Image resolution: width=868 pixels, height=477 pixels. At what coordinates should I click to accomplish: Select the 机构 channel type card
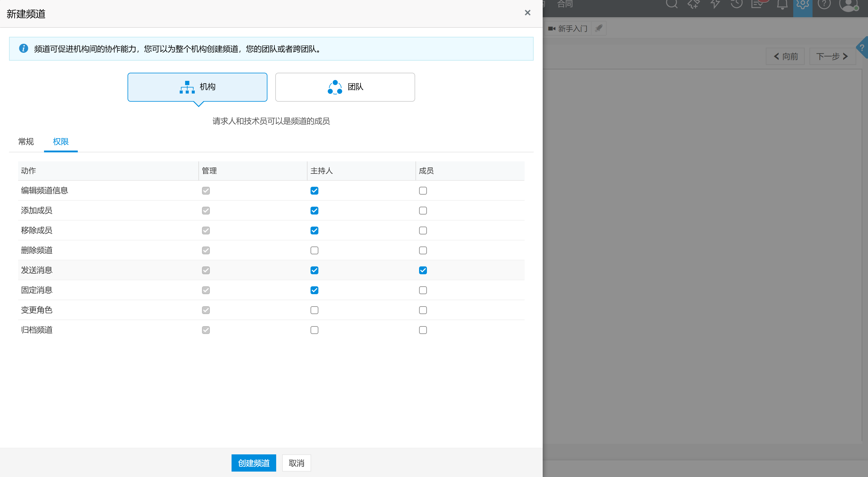(197, 87)
